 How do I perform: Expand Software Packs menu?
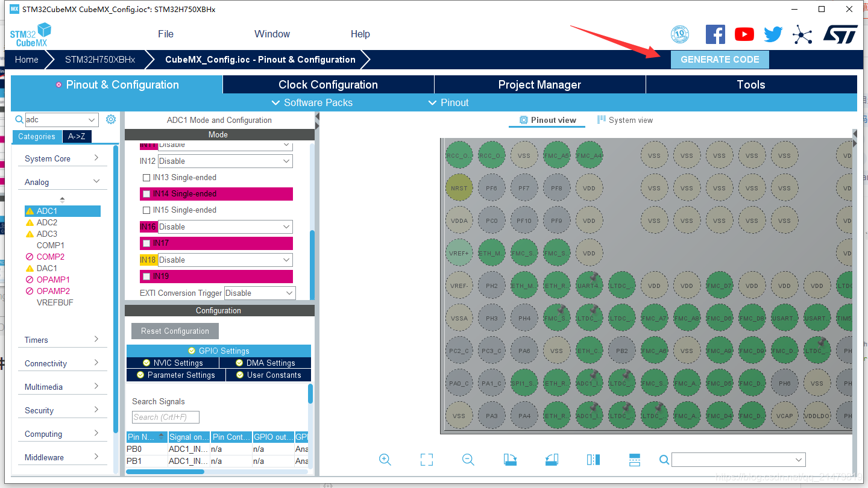tap(312, 102)
